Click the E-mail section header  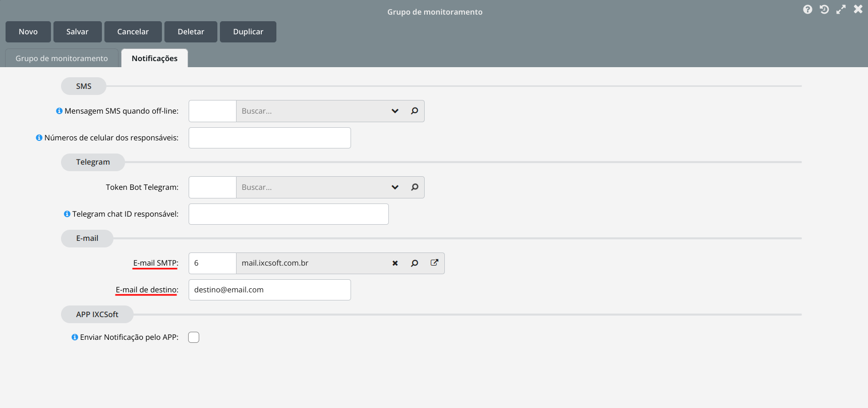coord(87,238)
